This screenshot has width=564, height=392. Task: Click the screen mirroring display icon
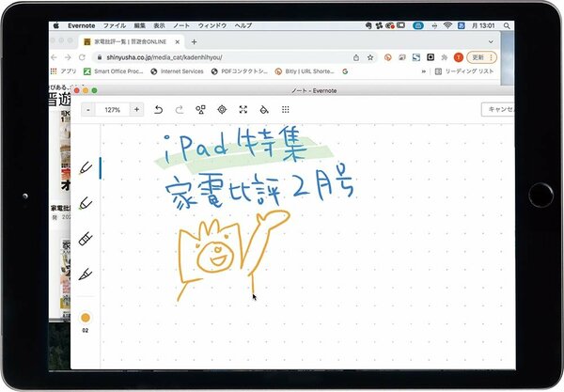pyautogui.click(x=401, y=25)
